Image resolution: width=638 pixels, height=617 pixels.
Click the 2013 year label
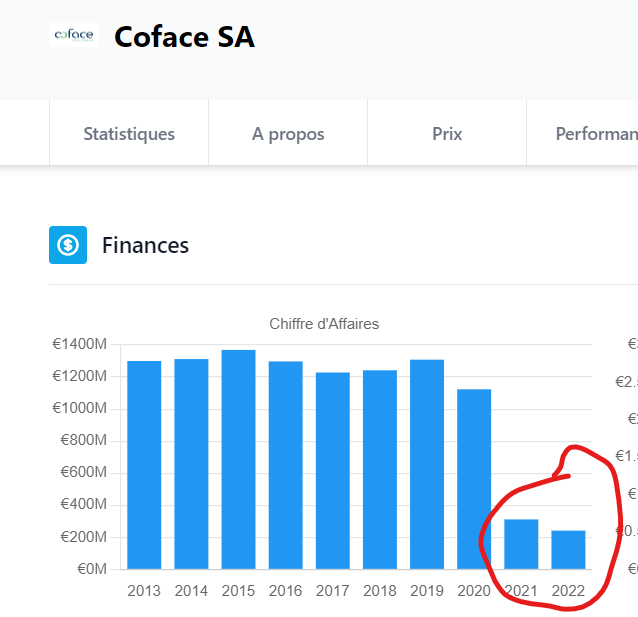[x=144, y=591]
